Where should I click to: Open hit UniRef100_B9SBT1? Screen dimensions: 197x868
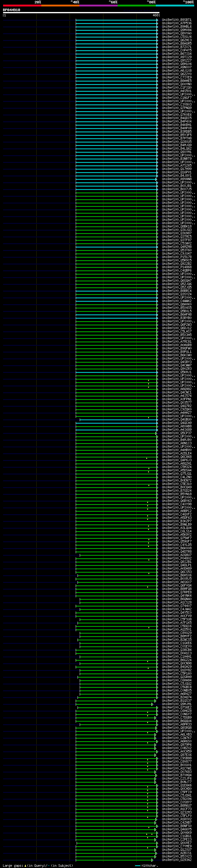tap(176, 20)
